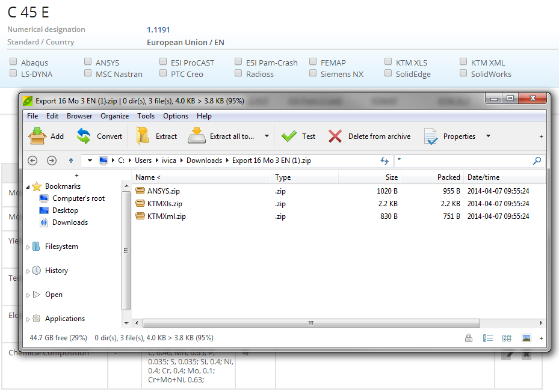Open the address bar history dropdown
The height and width of the screenshot is (392, 559).
coord(90,161)
